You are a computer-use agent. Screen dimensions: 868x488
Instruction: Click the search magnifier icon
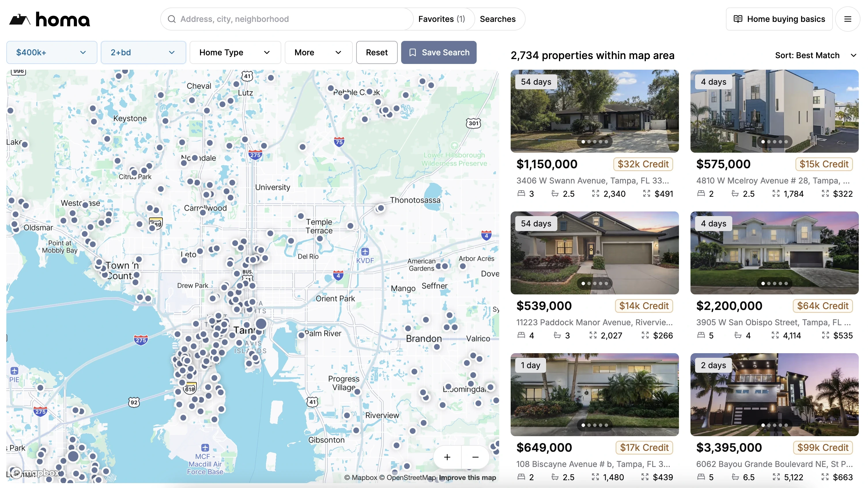coord(171,19)
